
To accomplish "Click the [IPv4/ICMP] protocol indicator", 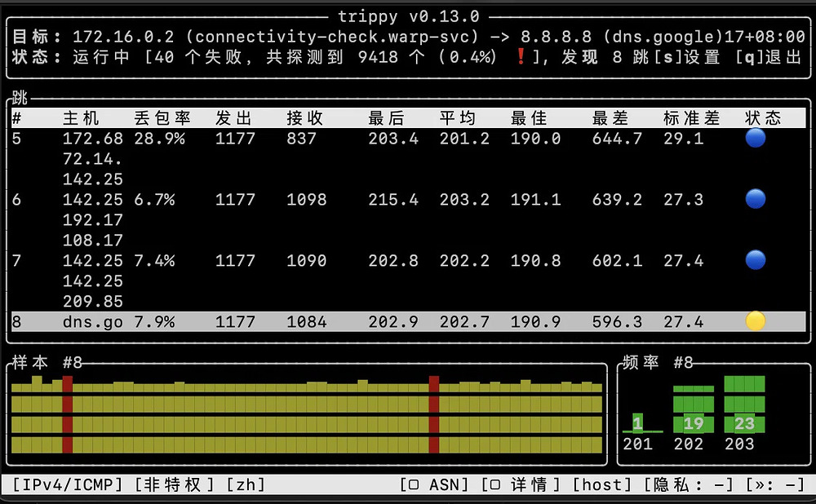I will click(x=67, y=484).
